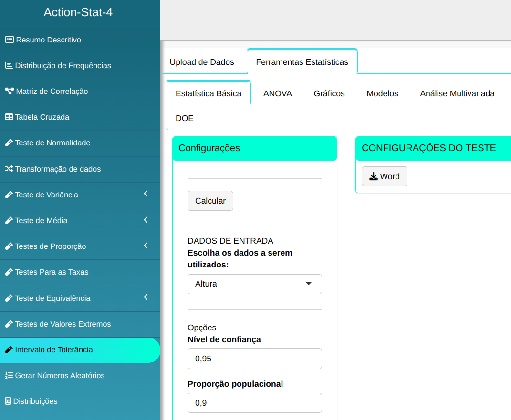This screenshot has height=420, width=511.
Task: Click the Distribuições calculator icon
Action: 8,401
